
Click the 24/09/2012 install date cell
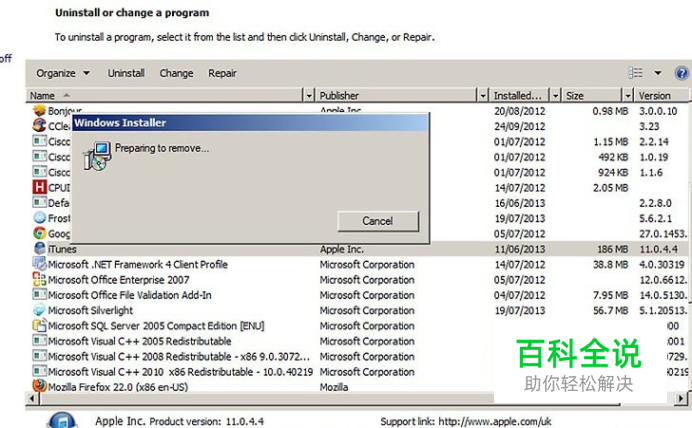pos(519,127)
